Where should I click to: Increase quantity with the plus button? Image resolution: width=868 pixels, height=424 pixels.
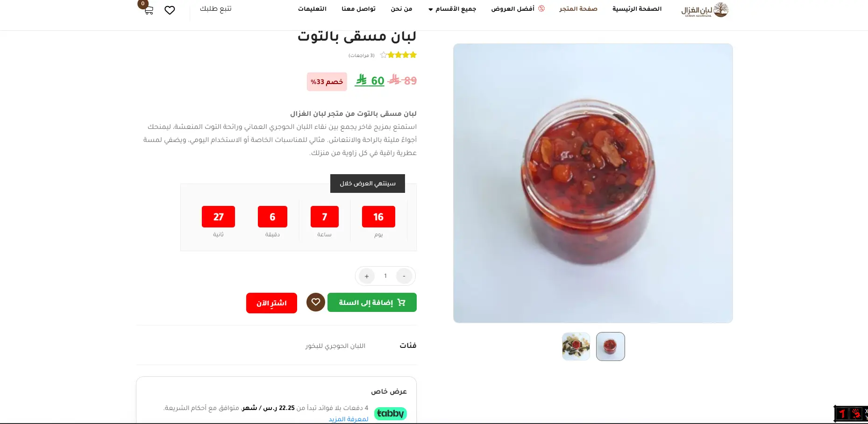[x=367, y=276]
